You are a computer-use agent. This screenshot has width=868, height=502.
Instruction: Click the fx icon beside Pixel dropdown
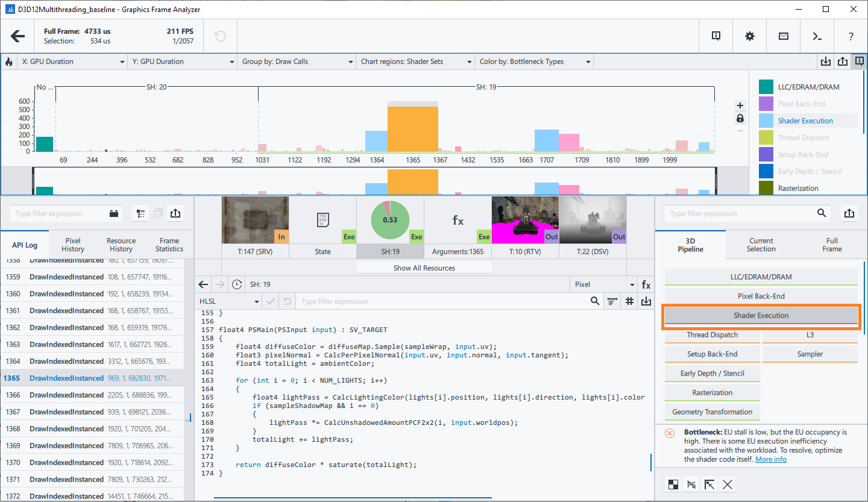646,284
